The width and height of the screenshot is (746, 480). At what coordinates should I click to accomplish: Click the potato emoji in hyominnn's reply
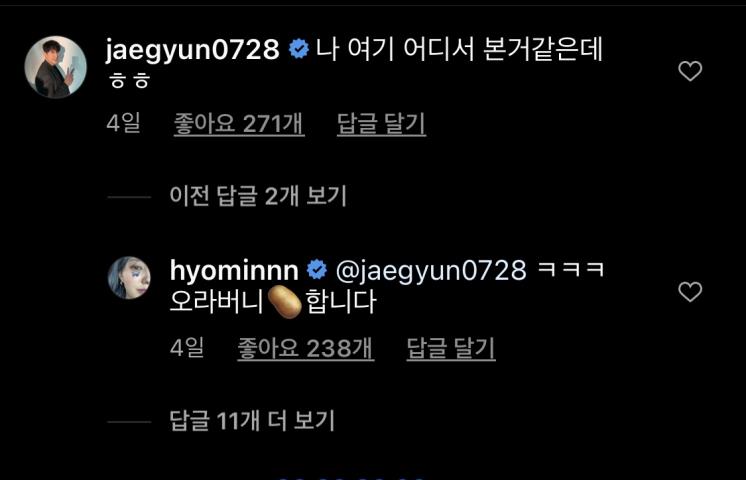(x=285, y=302)
